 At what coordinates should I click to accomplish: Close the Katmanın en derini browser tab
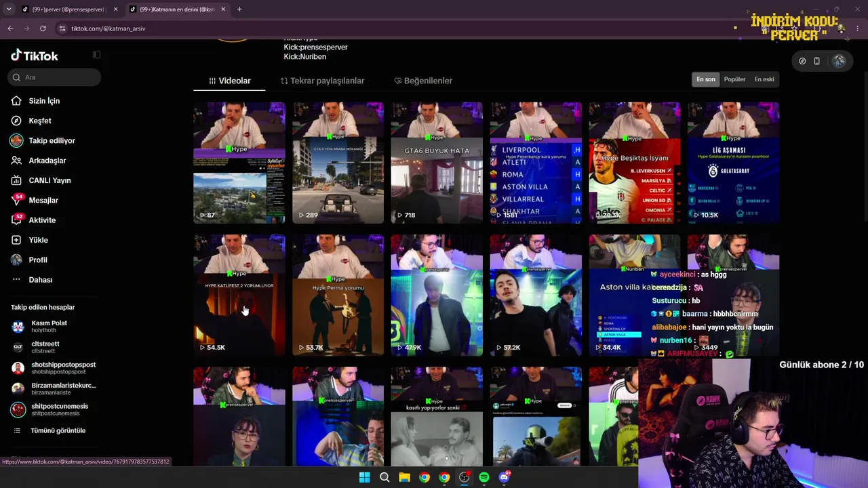[x=224, y=9]
